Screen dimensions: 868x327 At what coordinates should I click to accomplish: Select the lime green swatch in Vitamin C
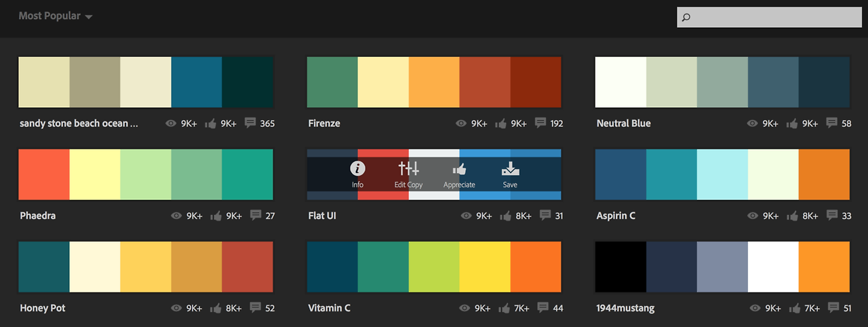(x=434, y=267)
